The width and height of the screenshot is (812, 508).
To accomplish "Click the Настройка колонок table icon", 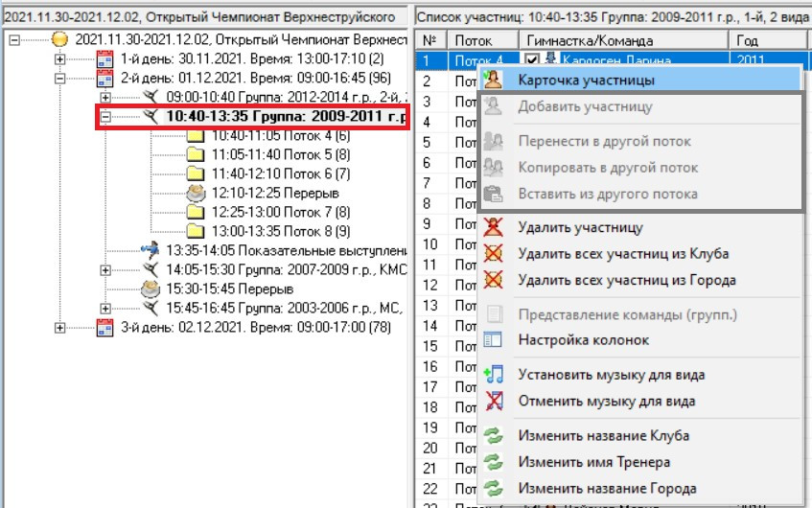I will click(495, 340).
